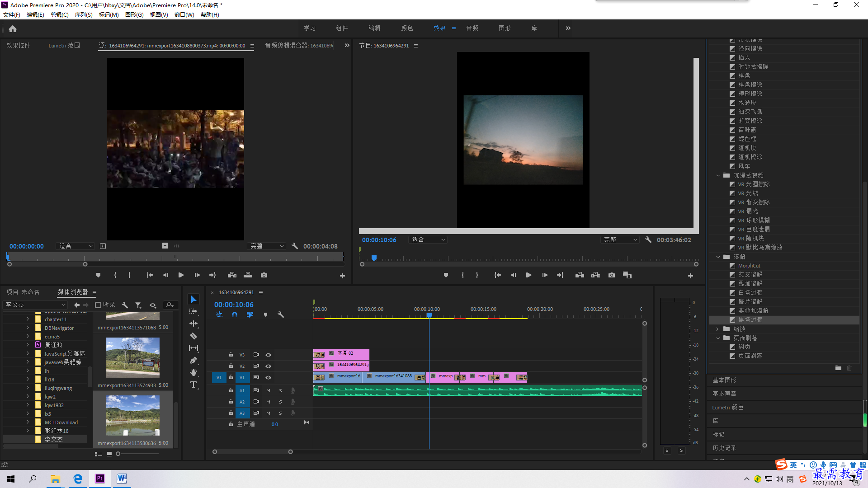Expand the 缩放 effects folder
Screen dimensions: 868x488
pos(718,329)
